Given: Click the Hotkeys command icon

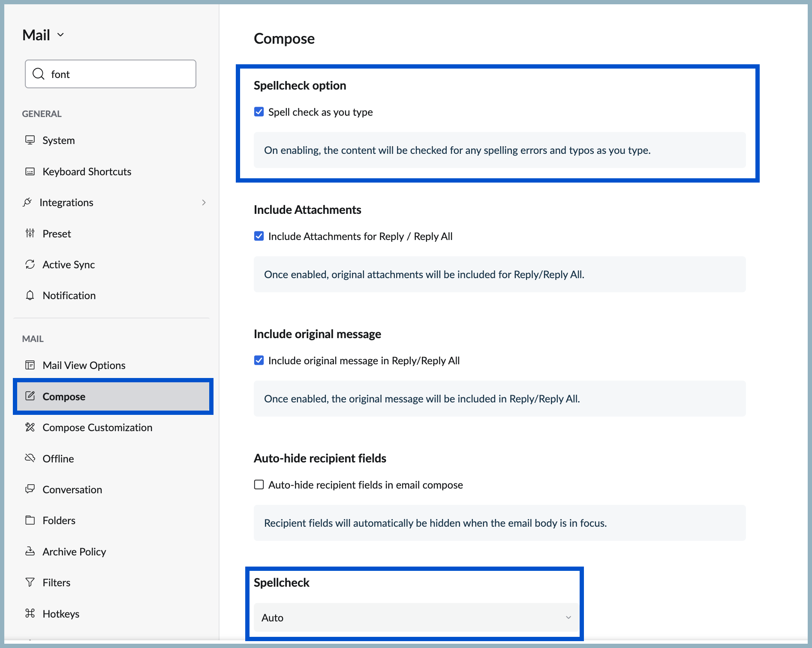Looking at the screenshot, I should pyautogui.click(x=30, y=613).
